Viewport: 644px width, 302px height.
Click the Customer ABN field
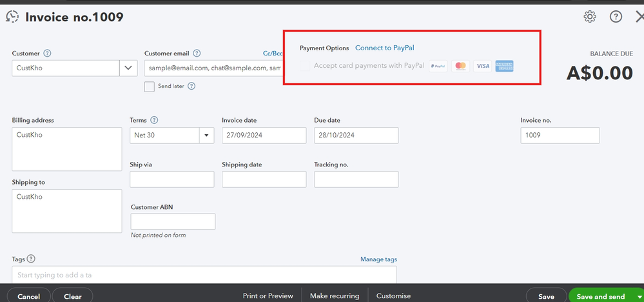(173, 221)
